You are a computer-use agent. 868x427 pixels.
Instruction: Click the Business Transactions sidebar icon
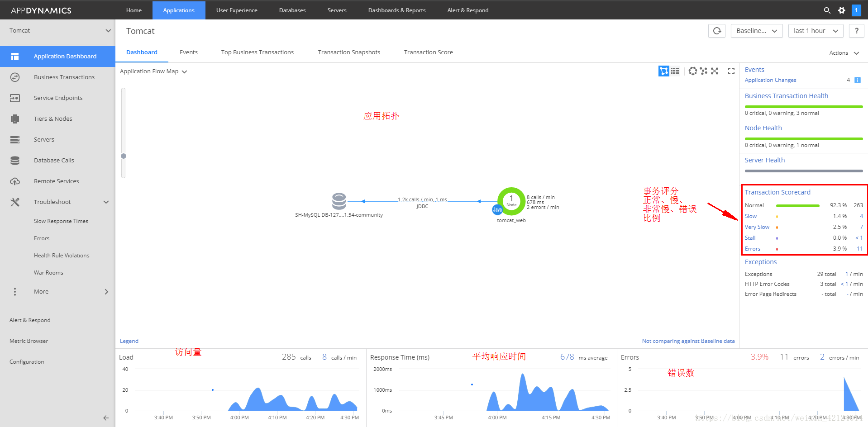pos(15,77)
